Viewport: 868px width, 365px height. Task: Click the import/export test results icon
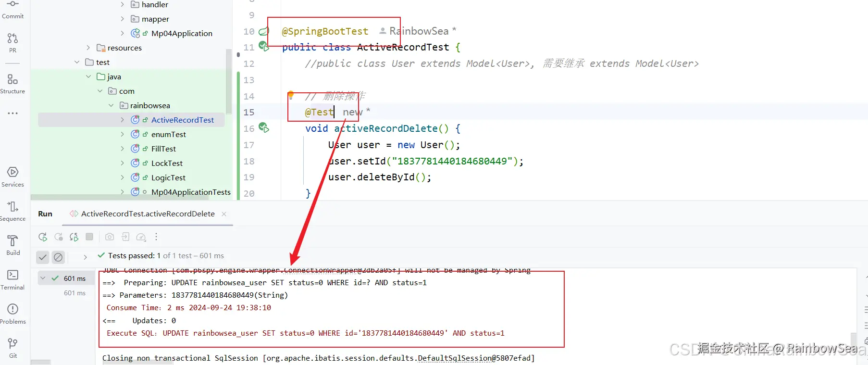click(x=125, y=237)
